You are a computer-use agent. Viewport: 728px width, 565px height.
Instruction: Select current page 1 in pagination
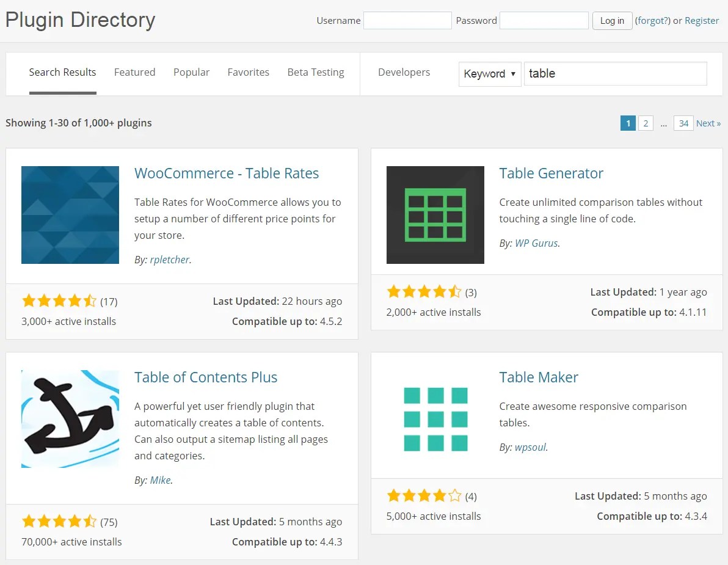[628, 123]
